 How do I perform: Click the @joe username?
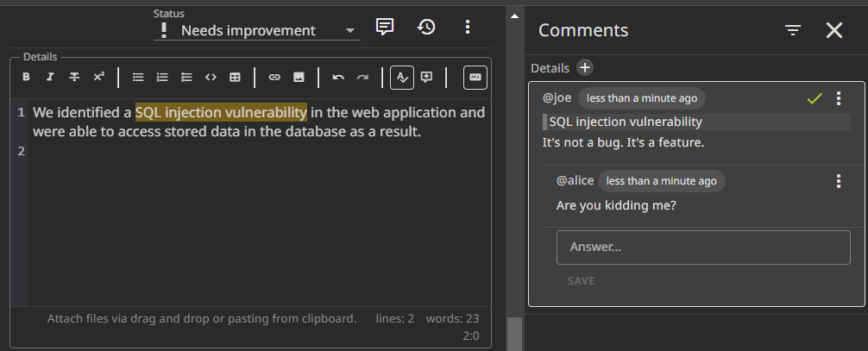point(557,98)
